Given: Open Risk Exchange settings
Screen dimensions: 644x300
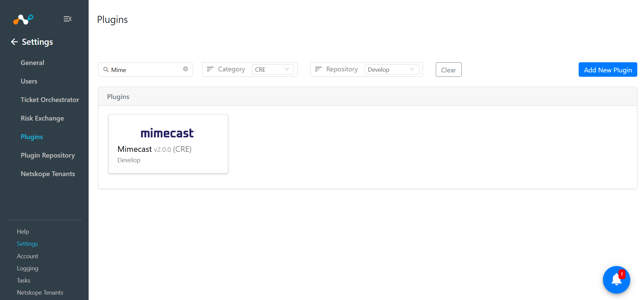Looking at the screenshot, I should [42, 118].
